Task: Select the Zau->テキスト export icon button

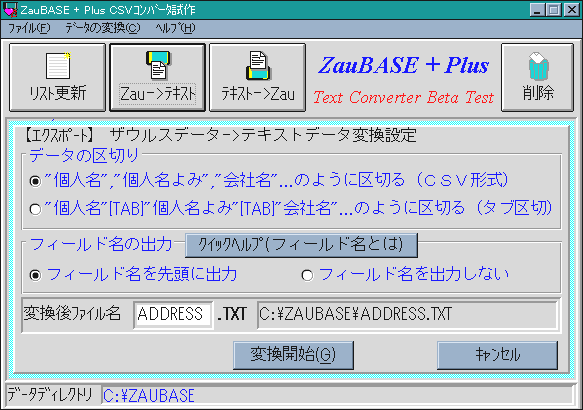Action: [157, 77]
